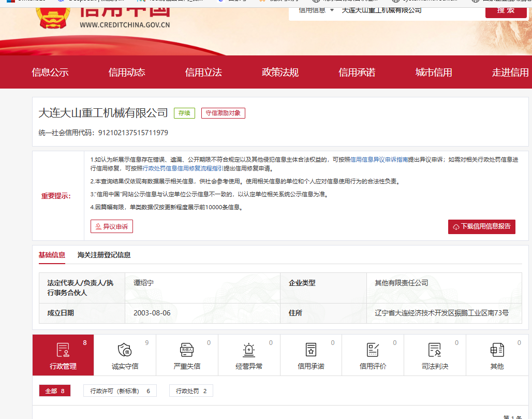Screen dimensions: 532x419
Task: Click the WWW.CREDITCHINA.GOV.CN text
Action: (125, 25)
